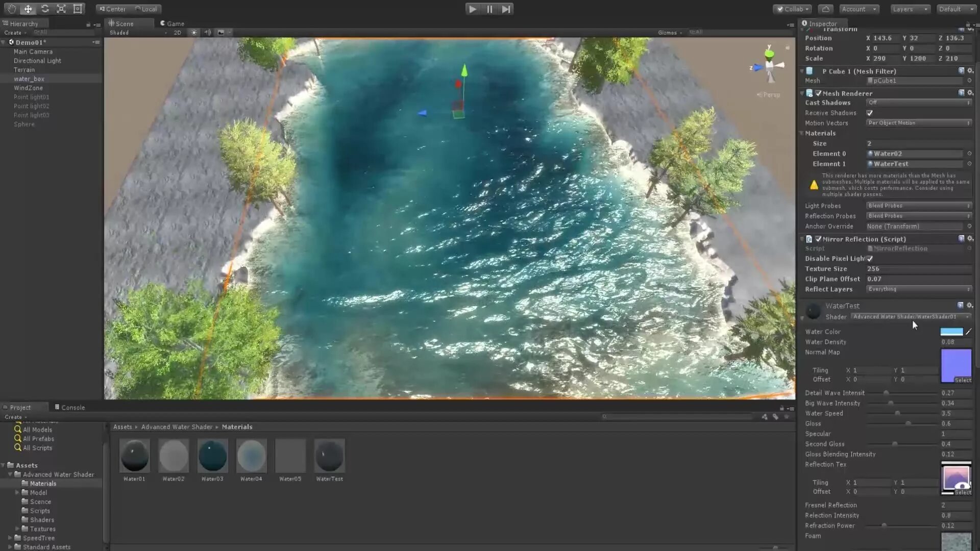Viewport: 980px width, 551px height.
Task: Open the Layers dropdown
Action: click(x=910, y=9)
